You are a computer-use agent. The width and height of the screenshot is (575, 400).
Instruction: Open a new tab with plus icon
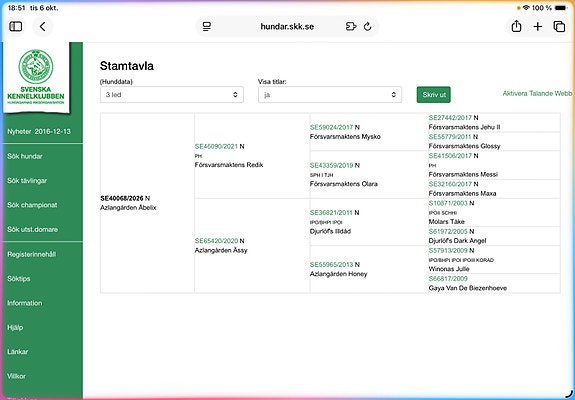click(538, 26)
